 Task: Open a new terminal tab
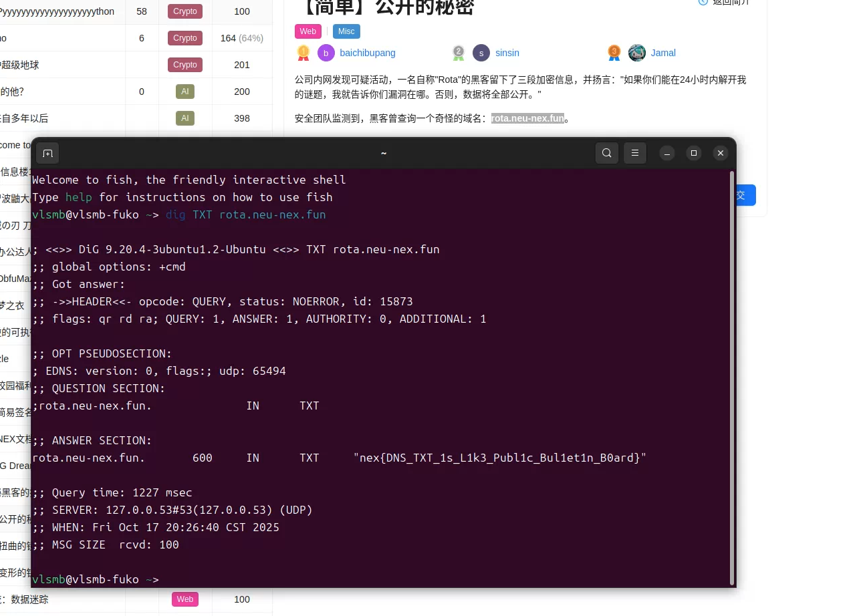47,153
